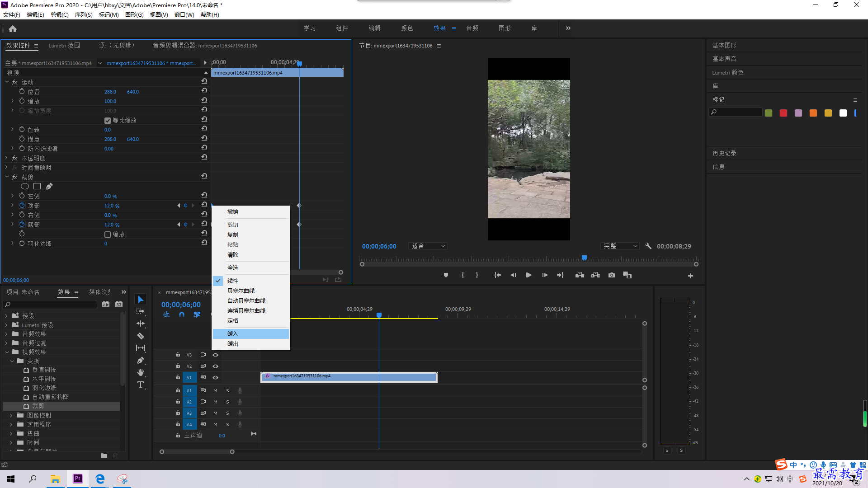Select the Pen tool in the tools panel
The width and height of the screenshot is (868, 488).
(x=141, y=360)
